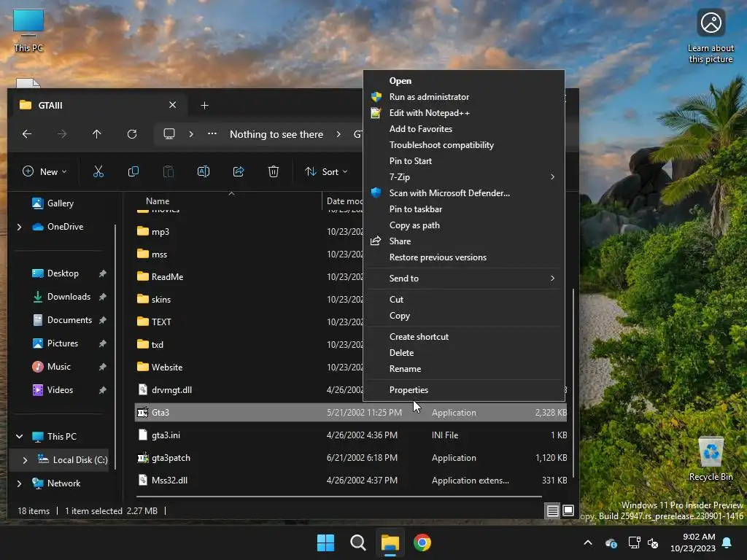Open This PC desktop icon
Viewport: 747px width, 560px height.
[28, 31]
